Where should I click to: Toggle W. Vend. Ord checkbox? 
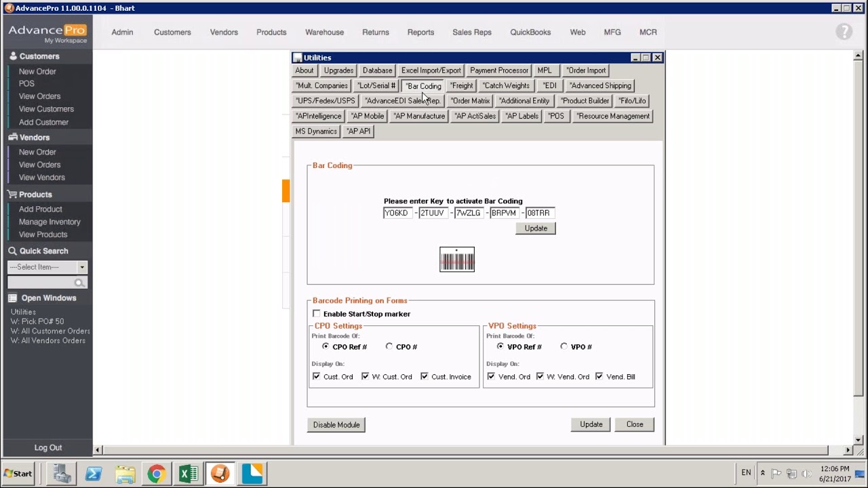tap(540, 376)
